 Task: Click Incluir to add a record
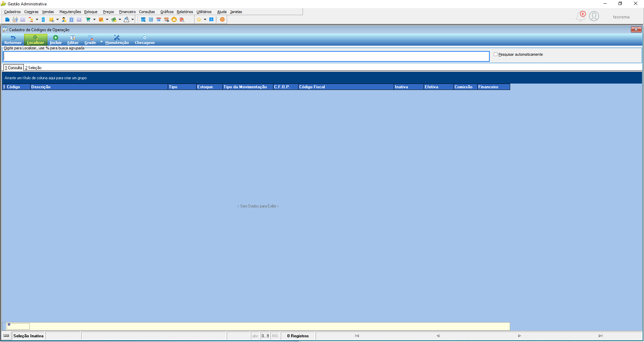pyautogui.click(x=56, y=40)
